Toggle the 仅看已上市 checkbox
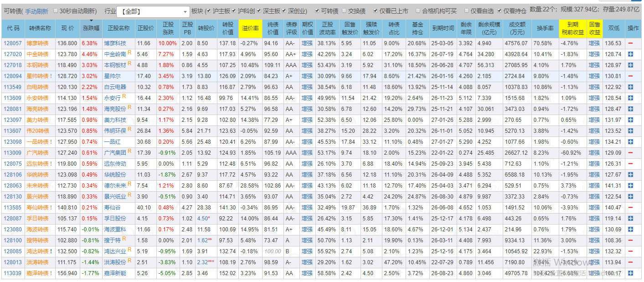 376,11
